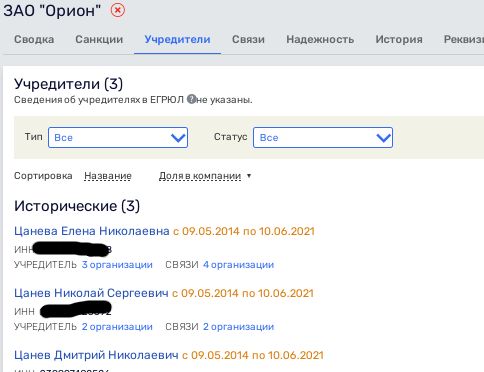Open 2 организации founder link for Цанев Николай
The image size is (484, 372).
click(x=117, y=327)
